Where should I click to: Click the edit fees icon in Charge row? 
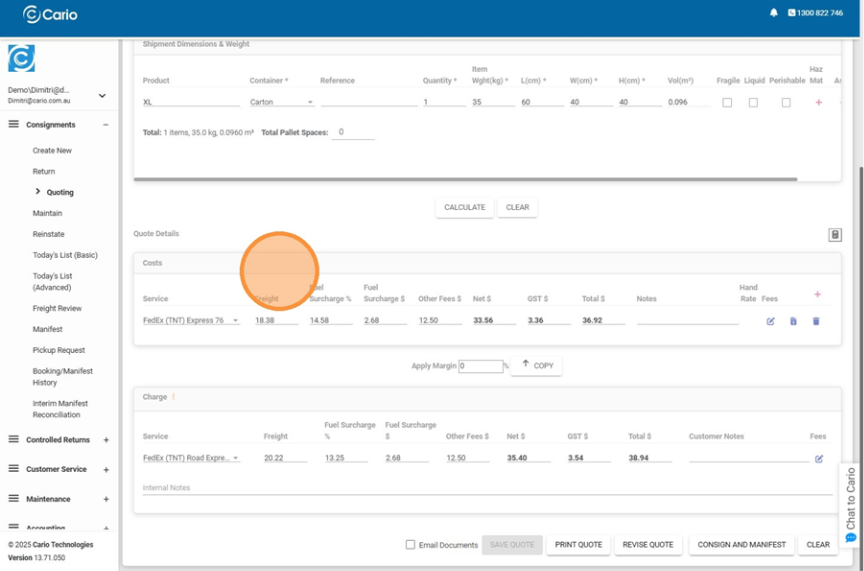pyautogui.click(x=819, y=459)
